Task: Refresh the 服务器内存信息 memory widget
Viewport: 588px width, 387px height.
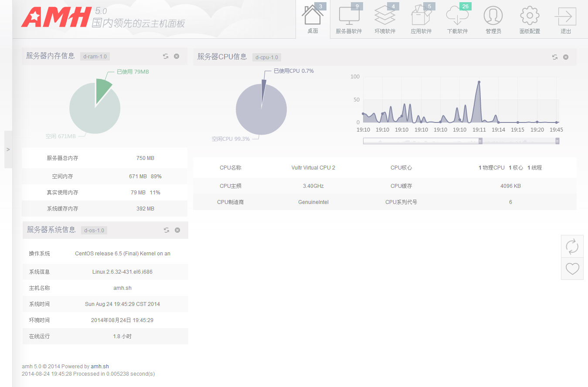Action: click(x=165, y=56)
